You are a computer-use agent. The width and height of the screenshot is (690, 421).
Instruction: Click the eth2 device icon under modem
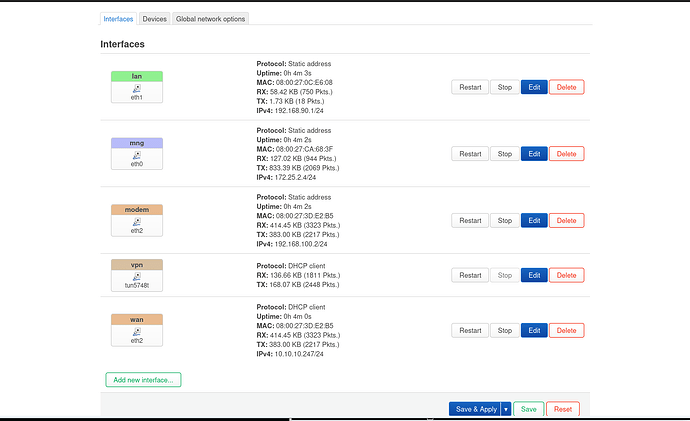137,222
